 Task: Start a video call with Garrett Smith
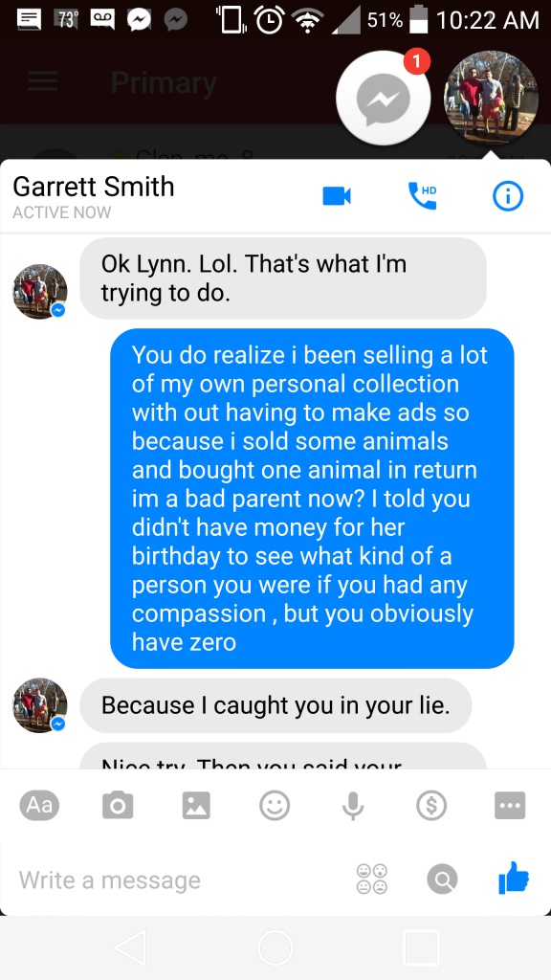(337, 196)
